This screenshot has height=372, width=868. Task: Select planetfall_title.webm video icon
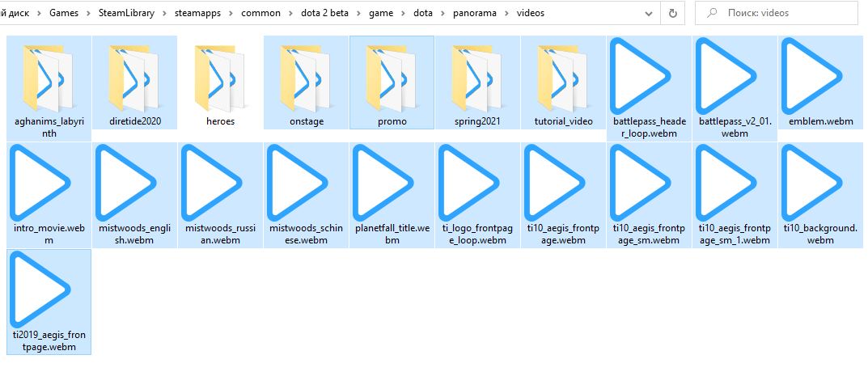click(x=383, y=183)
